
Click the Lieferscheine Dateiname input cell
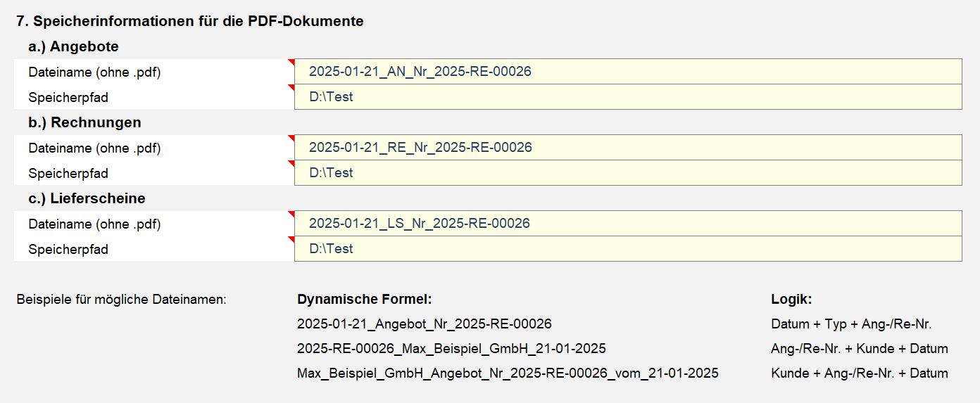(628, 224)
